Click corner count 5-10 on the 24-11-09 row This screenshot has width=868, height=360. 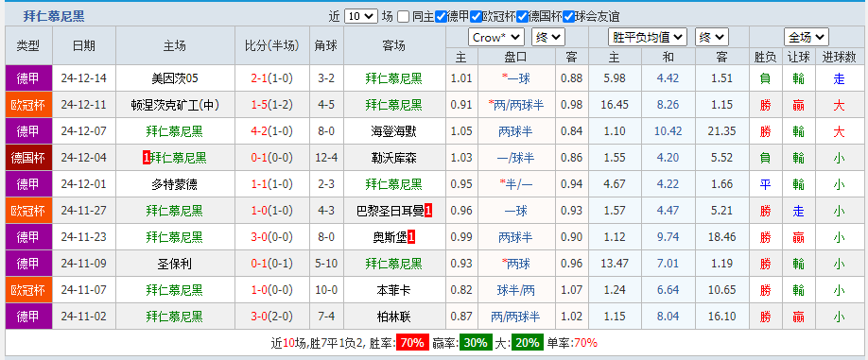point(326,264)
